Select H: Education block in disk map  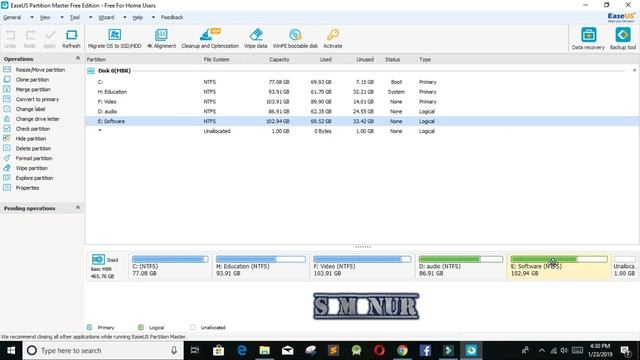(260, 267)
